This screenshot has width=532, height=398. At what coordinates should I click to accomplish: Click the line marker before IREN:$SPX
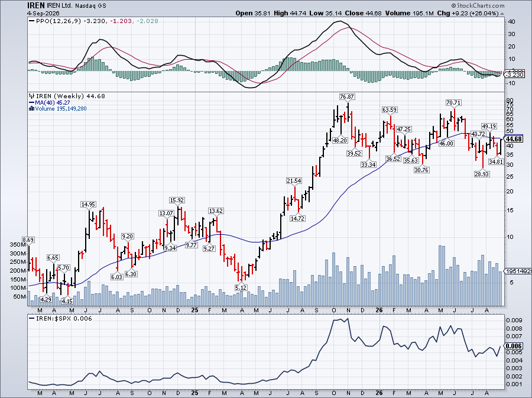32,319
